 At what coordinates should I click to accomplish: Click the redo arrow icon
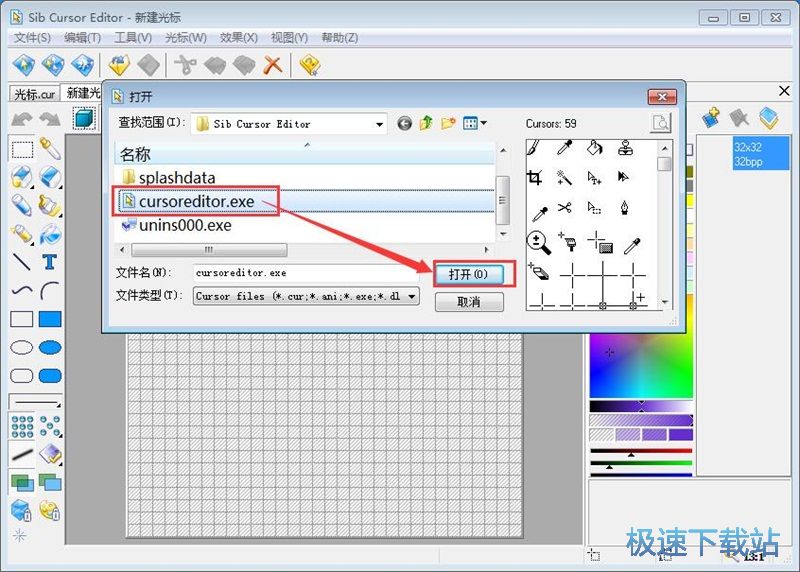(49, 119)
